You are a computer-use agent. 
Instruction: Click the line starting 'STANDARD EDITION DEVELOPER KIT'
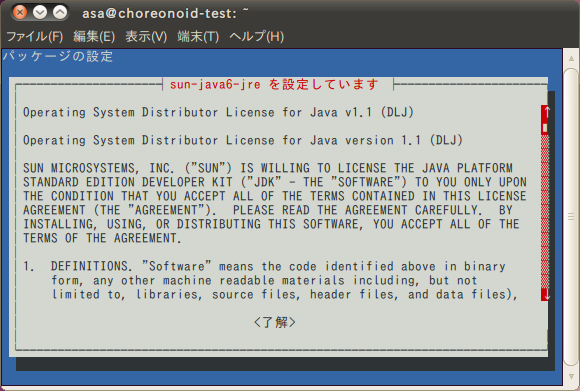point(275,182)
